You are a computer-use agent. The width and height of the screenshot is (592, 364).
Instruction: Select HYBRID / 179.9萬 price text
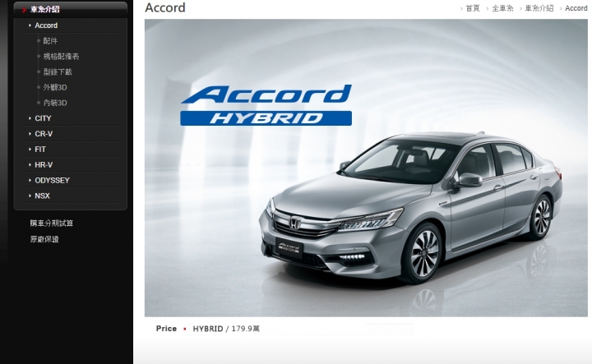coord(226,329)
